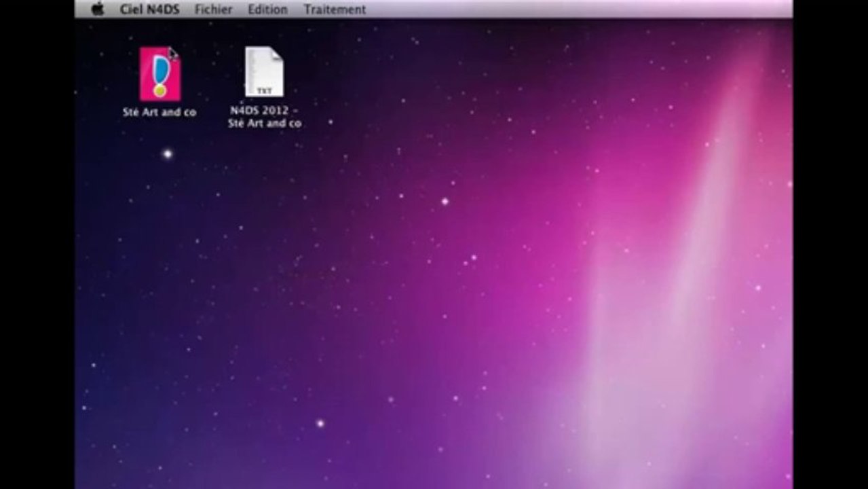Image resolution: width=868 pixels, height=489 pixels.
Task: Select the N4DS 2012 TXT file icon
Action: 264,72
